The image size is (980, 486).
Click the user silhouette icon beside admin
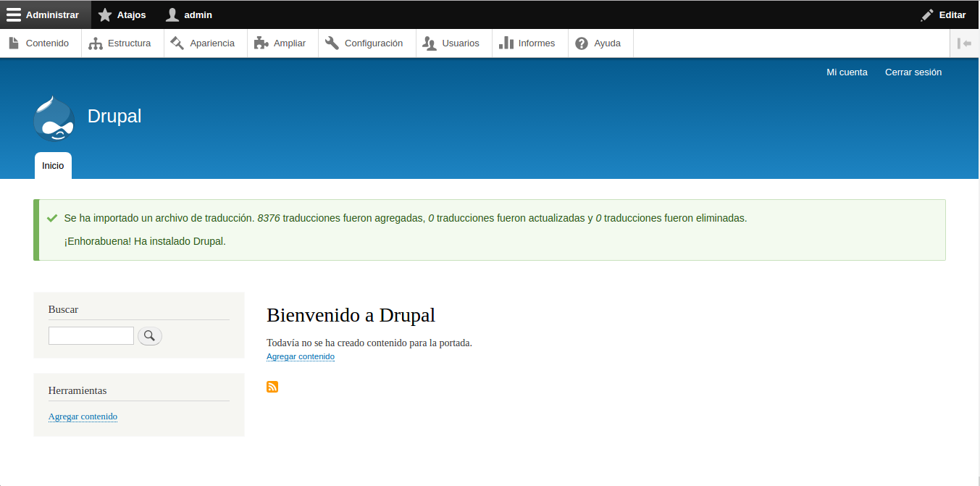click(172, 14)
